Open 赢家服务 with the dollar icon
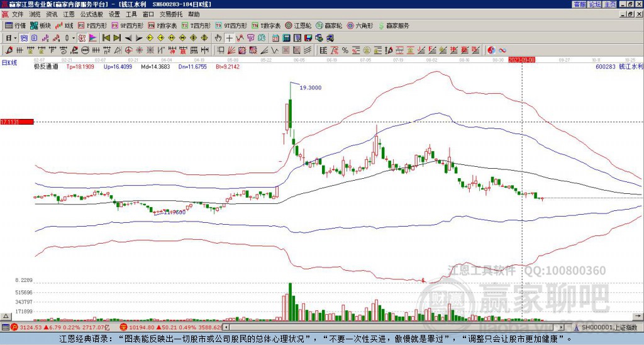The height and width of the screenshot is (345, 644). [394, 25]
